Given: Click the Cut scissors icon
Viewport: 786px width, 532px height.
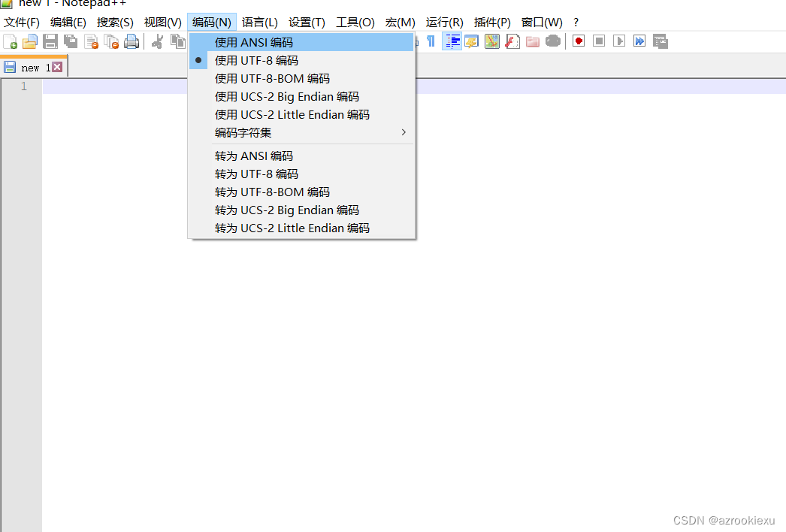Looking at the screenshot, I should [157, 41].
